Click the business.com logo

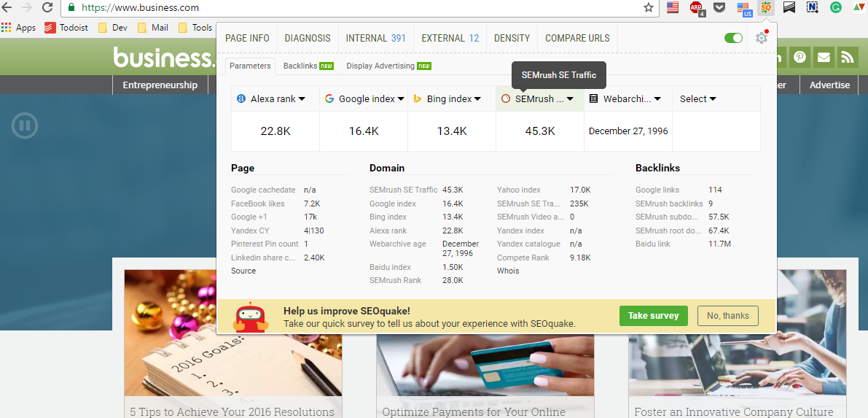(x=164, y=57)
